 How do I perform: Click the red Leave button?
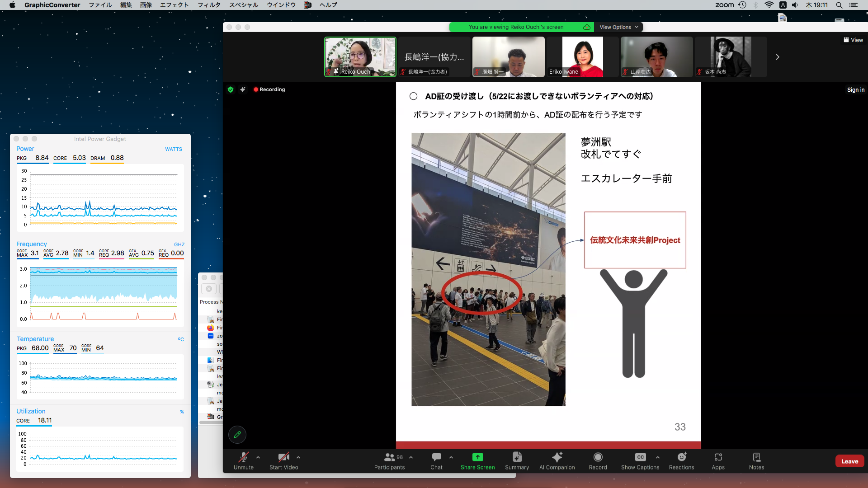(x=849, y=461)
